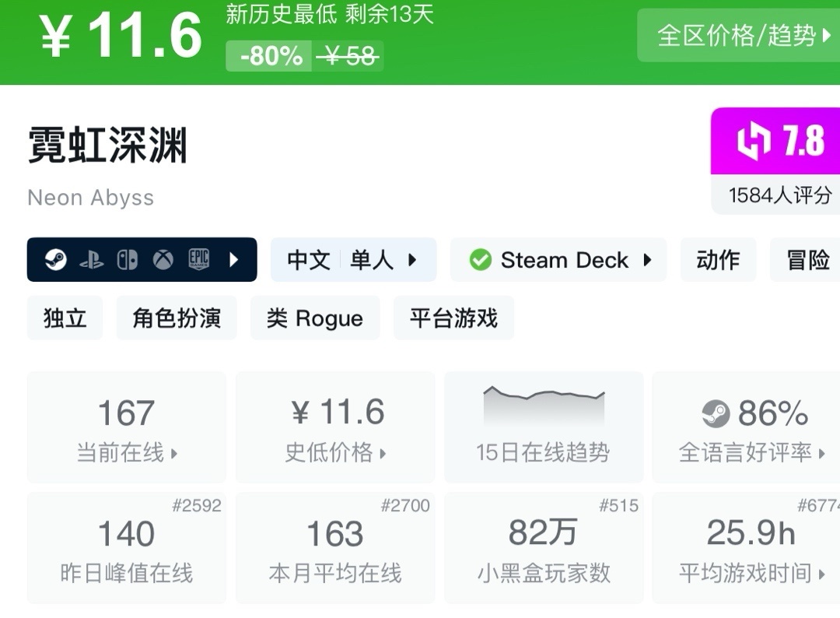Image resolution: width=840 pixels, height=618 pixels.
Task: Expand the platform list arrow
Action: pyautogui.click(x=233, y=260)
